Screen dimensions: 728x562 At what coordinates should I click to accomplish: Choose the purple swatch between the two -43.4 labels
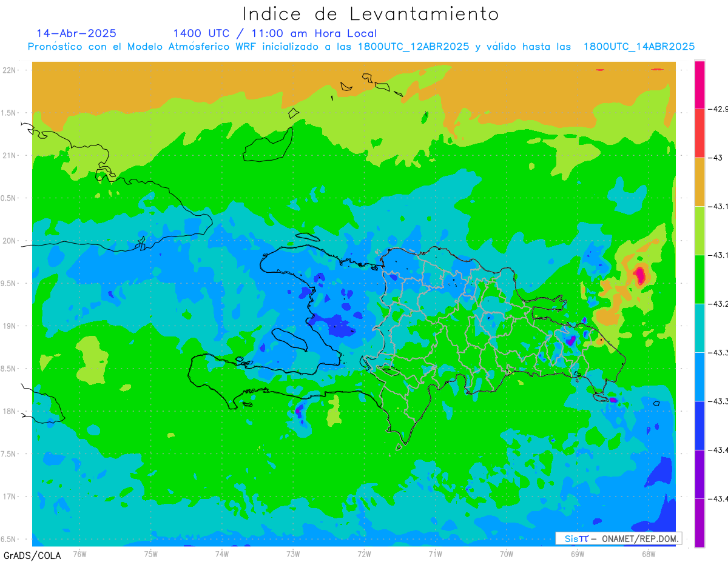click(x=699, y=474)
